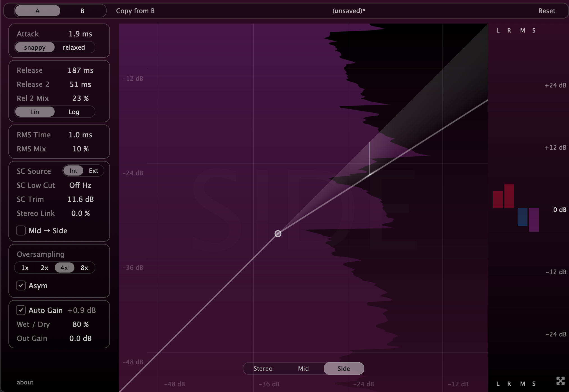Click the Attack value 1.9 ms

[81, 34]
